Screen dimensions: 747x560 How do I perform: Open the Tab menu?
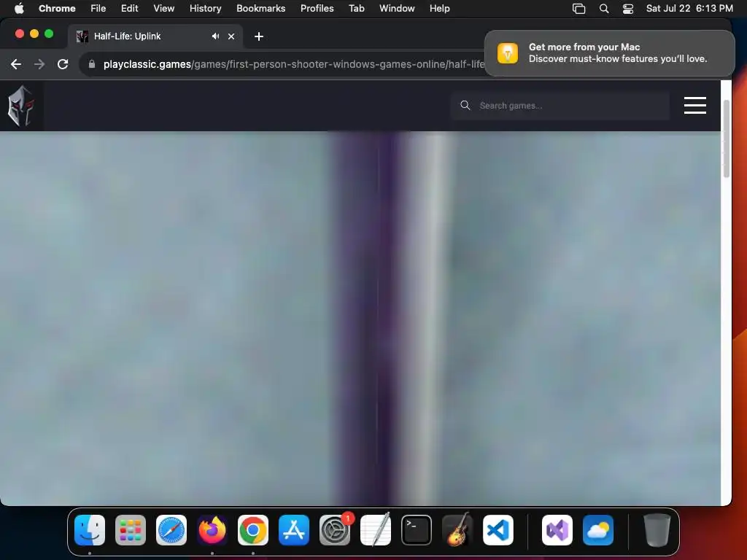pyautogui.click(x=356, y=8)
